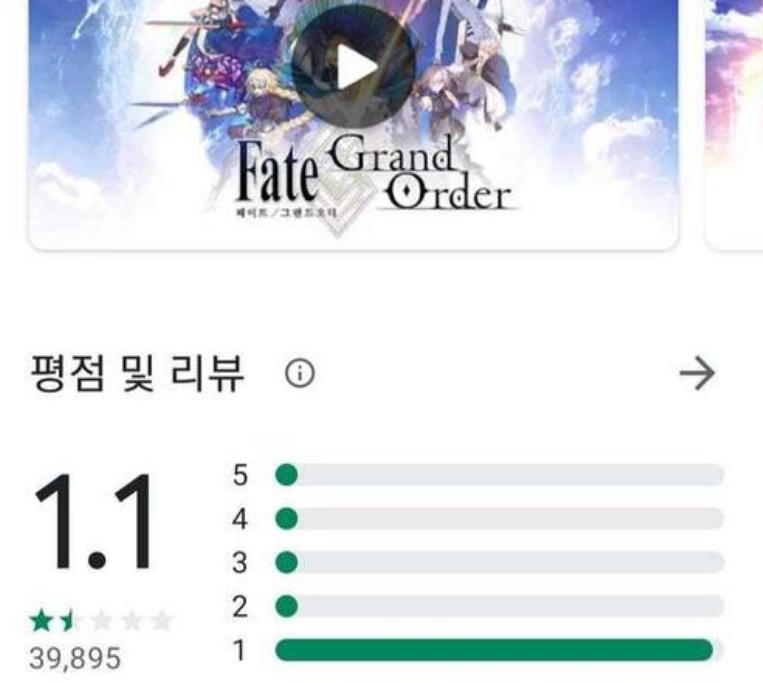763x683 pixels.
Task: Open the 평점 및 리뷰 section heading
Action: (x=137, y=374)
